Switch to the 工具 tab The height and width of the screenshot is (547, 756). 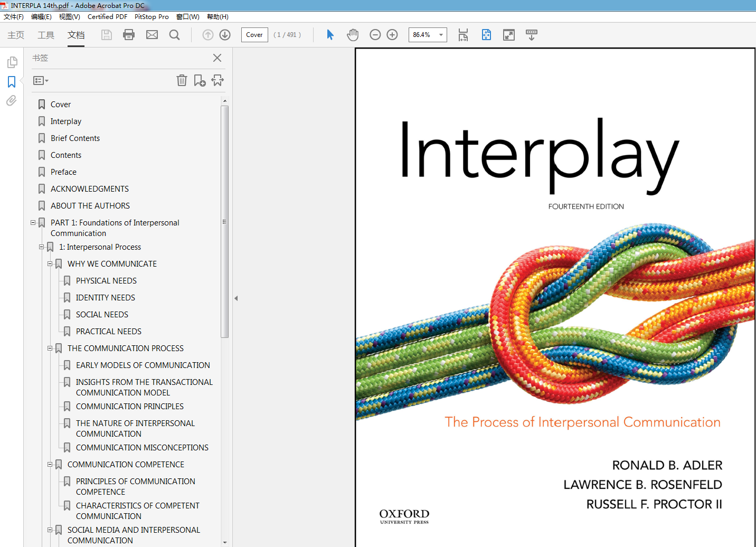46,35
